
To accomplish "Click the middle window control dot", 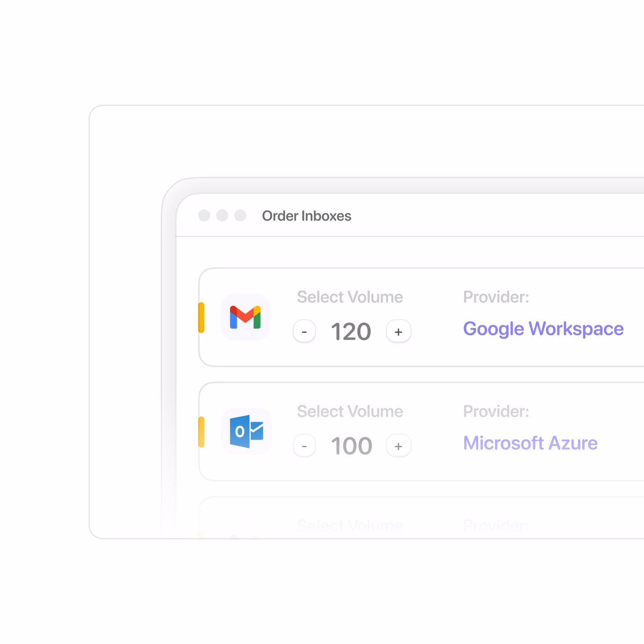I will (x=222, y=215).
